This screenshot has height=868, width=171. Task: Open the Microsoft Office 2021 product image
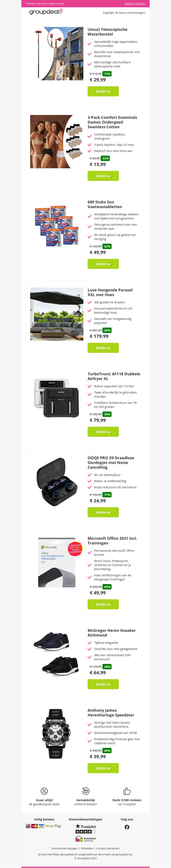[x=57, y=563]
